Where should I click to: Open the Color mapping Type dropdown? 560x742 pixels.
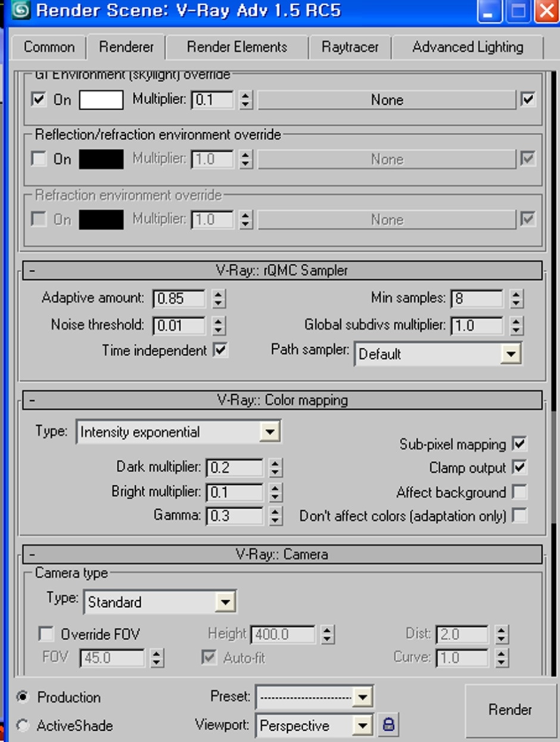178,432
